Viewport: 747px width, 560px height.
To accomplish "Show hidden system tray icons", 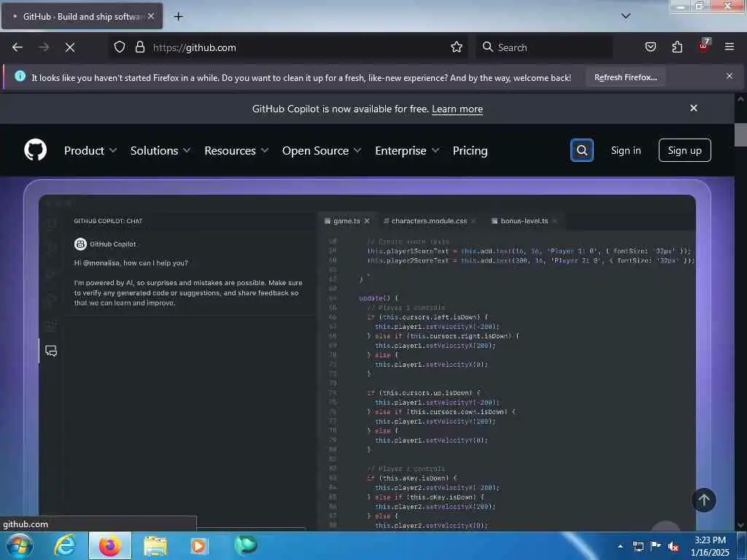I will tap(620, 546).
